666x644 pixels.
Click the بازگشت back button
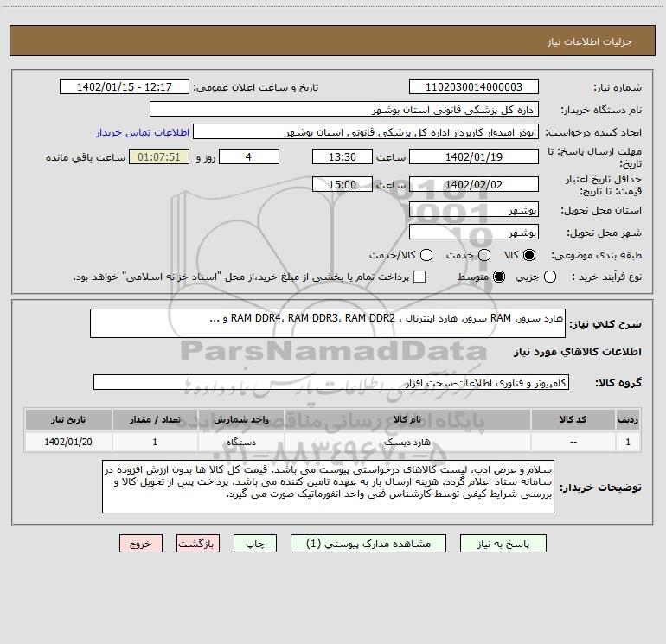198,544
